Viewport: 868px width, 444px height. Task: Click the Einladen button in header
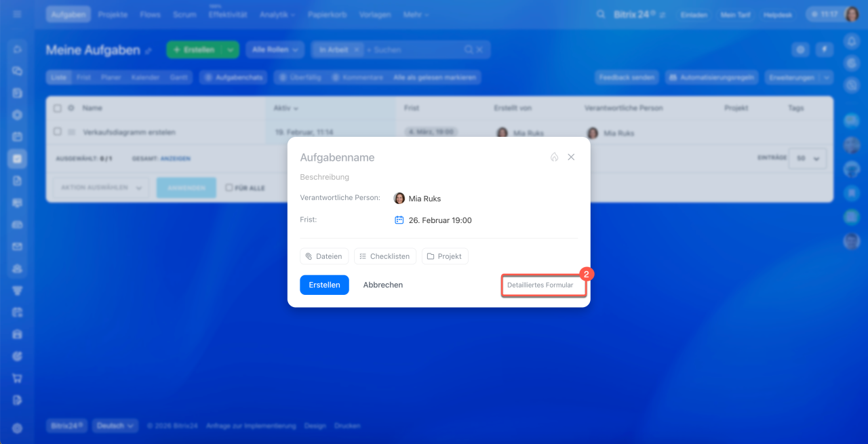694,14
